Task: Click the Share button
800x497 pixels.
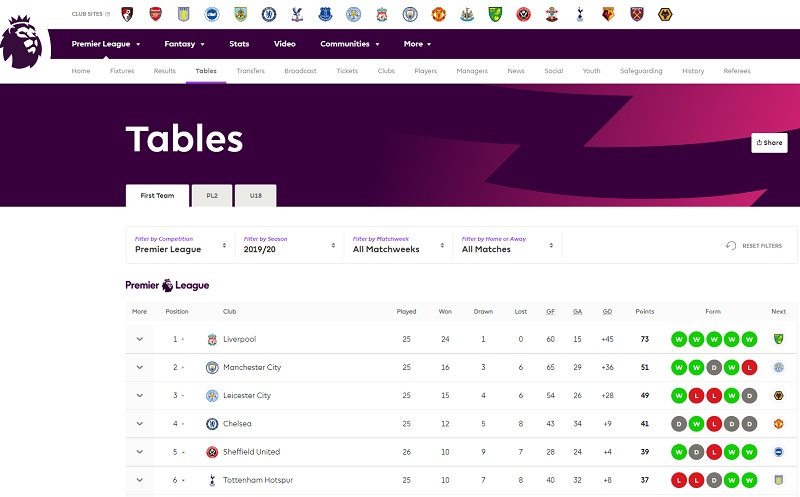Action: (x=769, y=143)
